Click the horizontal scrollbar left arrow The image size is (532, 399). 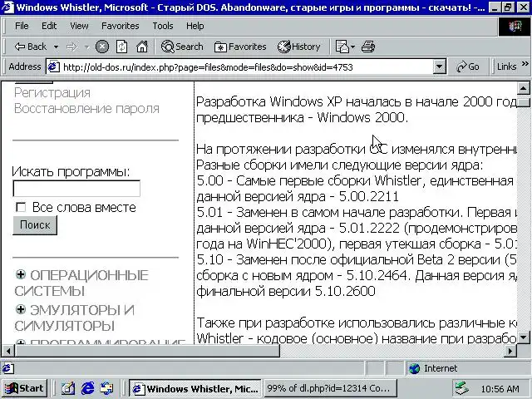tap(8, 351)
